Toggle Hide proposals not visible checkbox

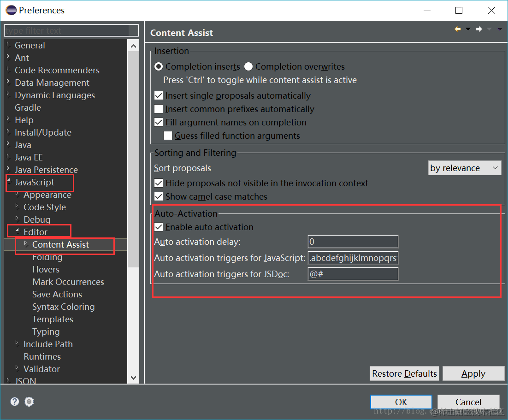coord(159,183)
